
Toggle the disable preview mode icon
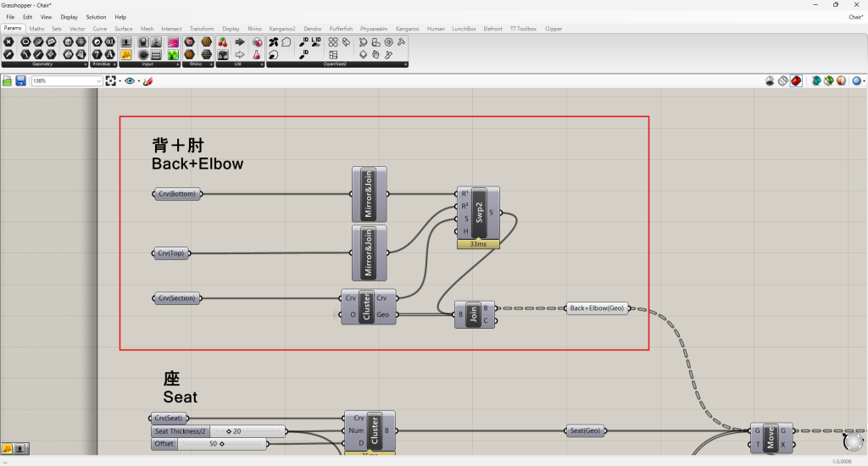pyautogui.click(x=770, y=81)
